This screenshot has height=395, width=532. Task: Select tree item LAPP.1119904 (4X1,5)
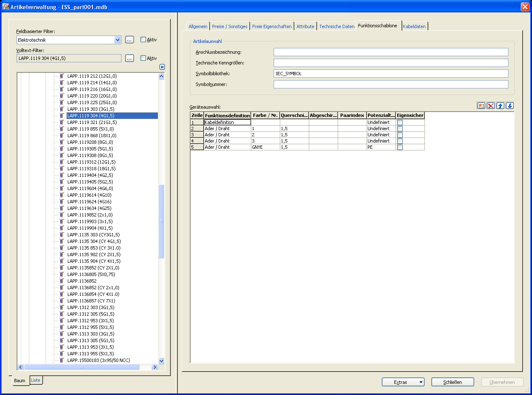(90, 228)
